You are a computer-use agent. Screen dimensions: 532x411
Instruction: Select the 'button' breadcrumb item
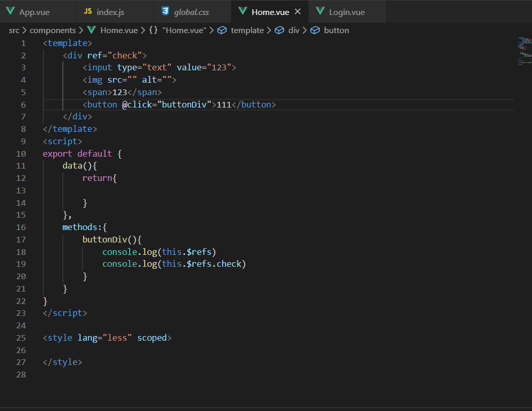336,30
